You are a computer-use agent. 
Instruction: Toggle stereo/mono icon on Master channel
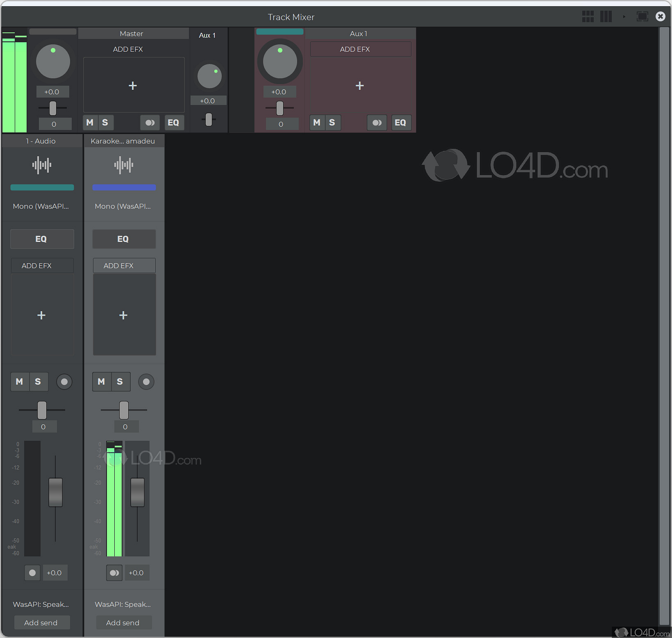[x=150, y=123]
